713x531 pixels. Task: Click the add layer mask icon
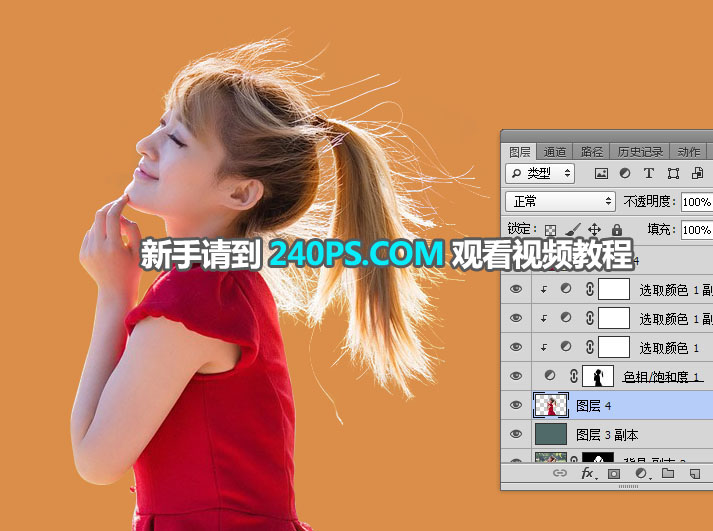[614, 473]
